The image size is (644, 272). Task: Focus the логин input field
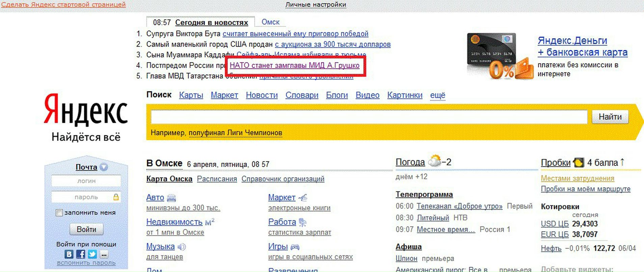pos(86,181)
